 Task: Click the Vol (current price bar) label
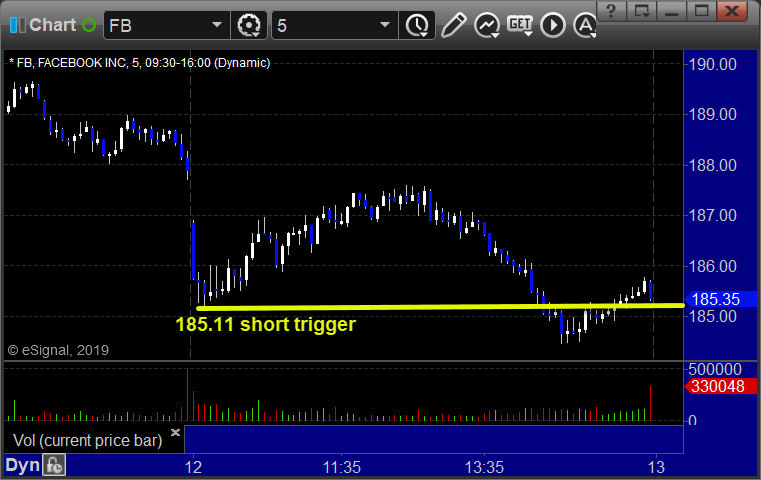pos(87,440)
